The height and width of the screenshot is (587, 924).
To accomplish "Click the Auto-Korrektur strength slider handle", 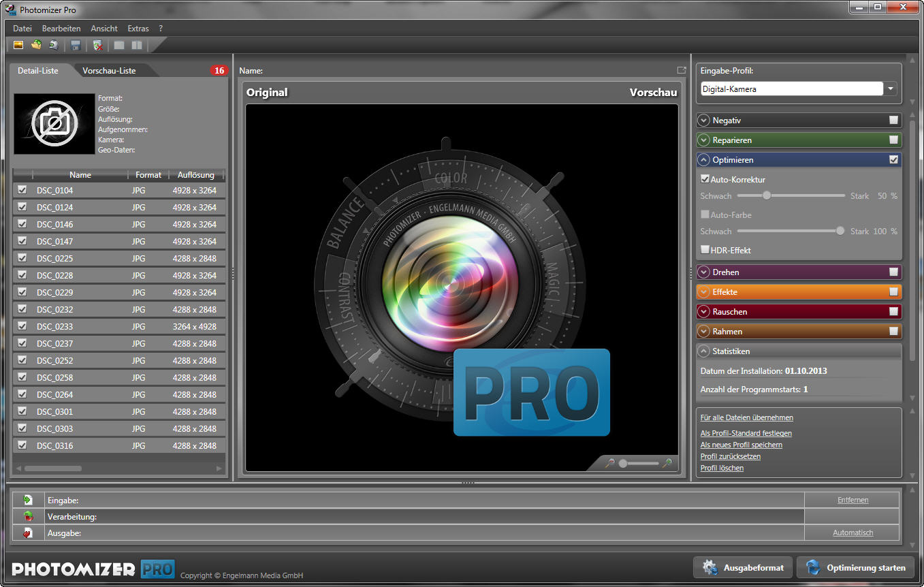I will 767,195.
